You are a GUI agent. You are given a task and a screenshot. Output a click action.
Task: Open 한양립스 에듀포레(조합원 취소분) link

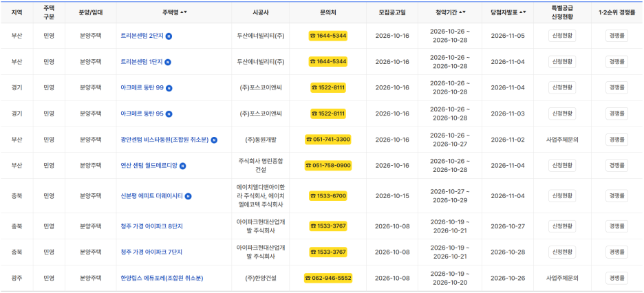coord(162,278)
